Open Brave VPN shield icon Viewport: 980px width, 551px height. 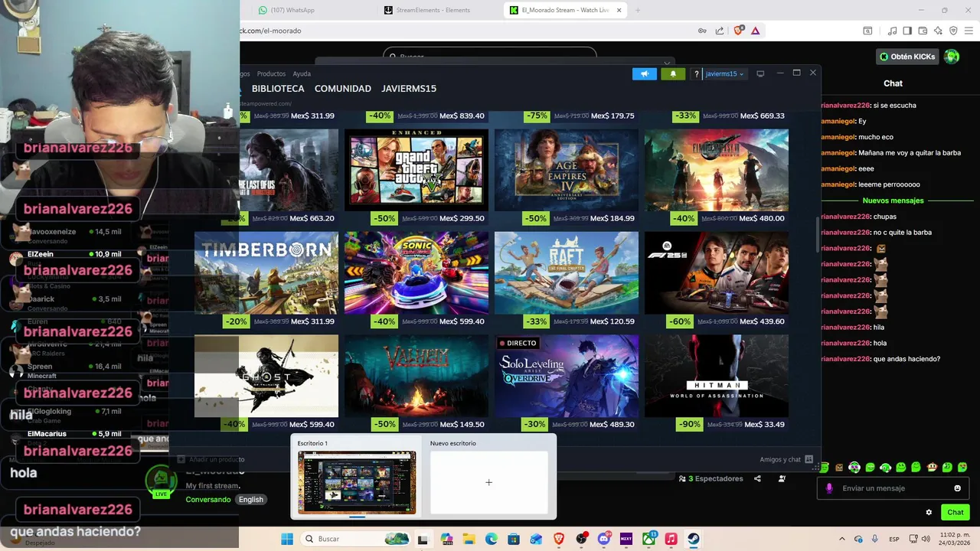pos(953,31)
